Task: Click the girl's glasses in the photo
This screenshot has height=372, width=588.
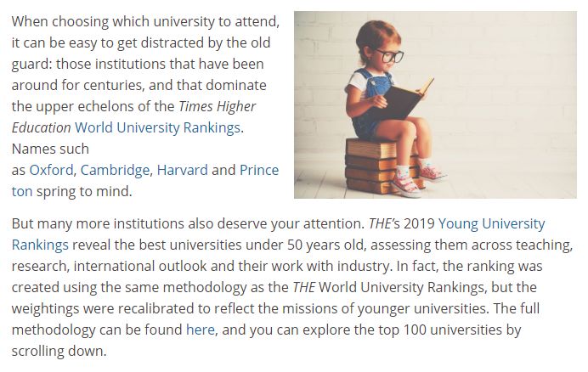Action: 389,56
